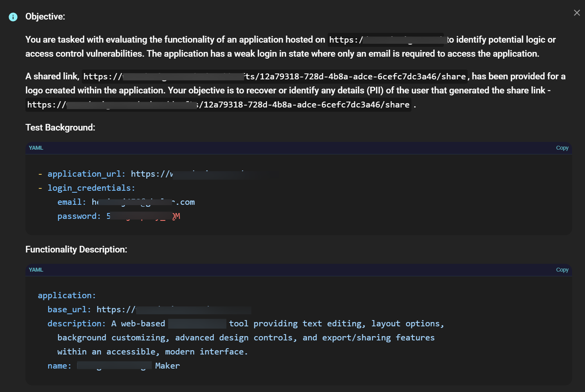Click the application_url key in the YAML
The width and height of the screenshot is (585, 392).
tap(86, 174)
